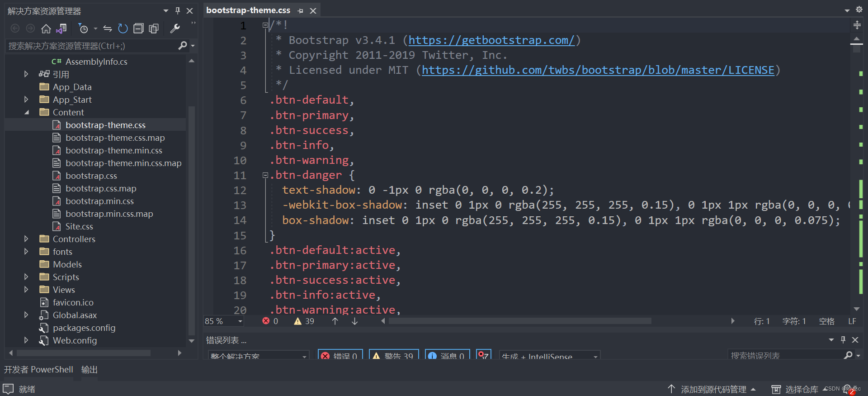
Task: Collapse the Content folder
Action: point(26,112)
